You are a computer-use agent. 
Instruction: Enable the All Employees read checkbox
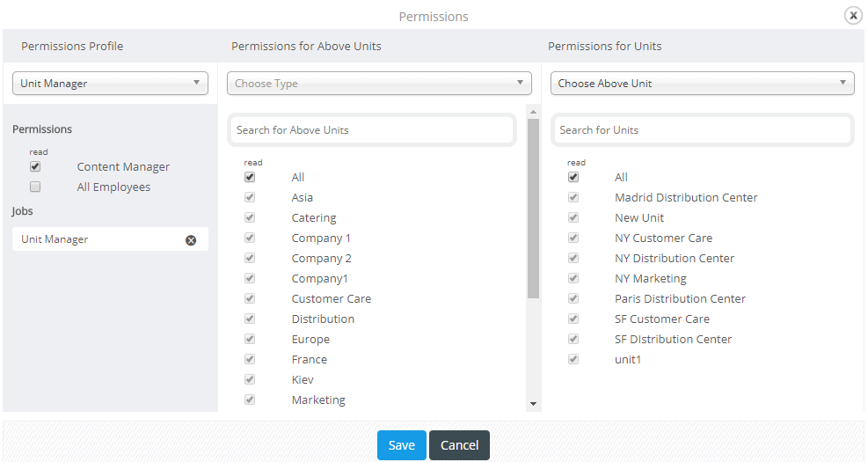35,187
